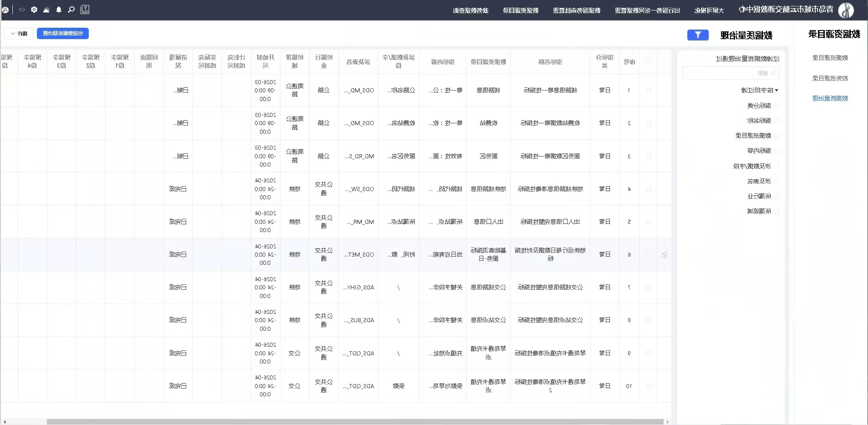Click the weather sun-cloud icon
The width and height of the screenshot is (868, 425).
pyautogui.click(x=46, y=10)
